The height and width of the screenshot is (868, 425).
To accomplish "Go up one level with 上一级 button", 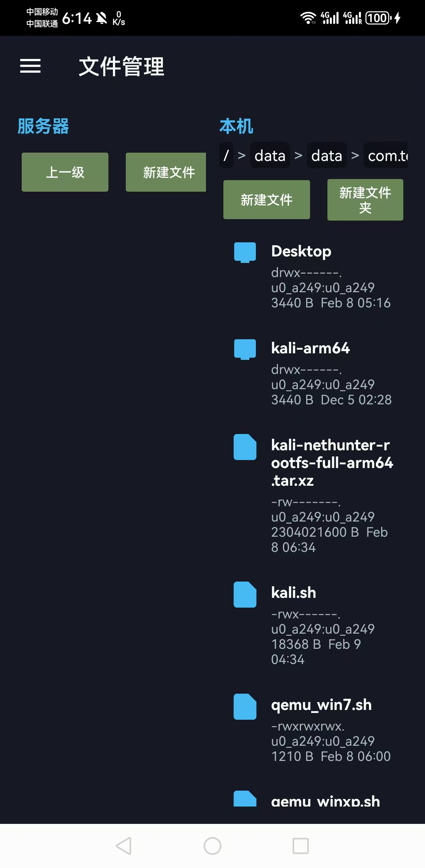I will pos(65,172).
